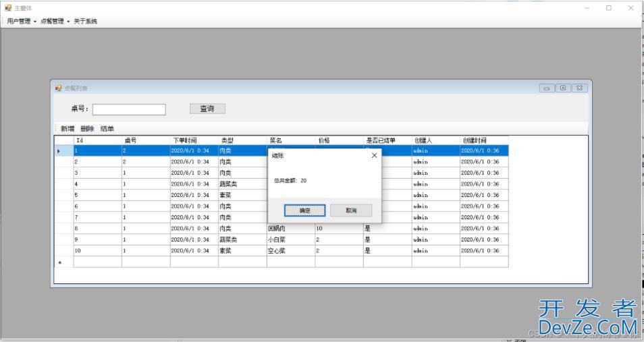Select the 素菜 type cell in row 10
The image size is (644, 342).
click(243, 250)
